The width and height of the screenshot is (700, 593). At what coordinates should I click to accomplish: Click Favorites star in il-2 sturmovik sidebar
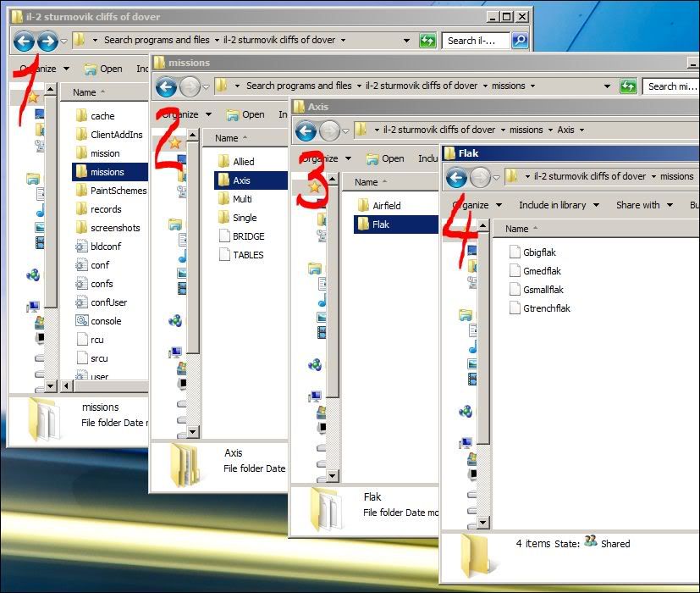(33, 97)
